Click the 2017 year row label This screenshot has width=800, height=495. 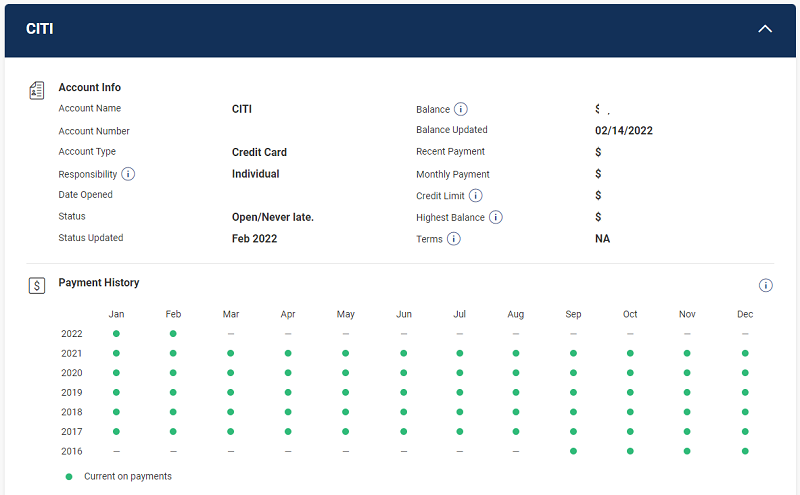tap(72, 432)
